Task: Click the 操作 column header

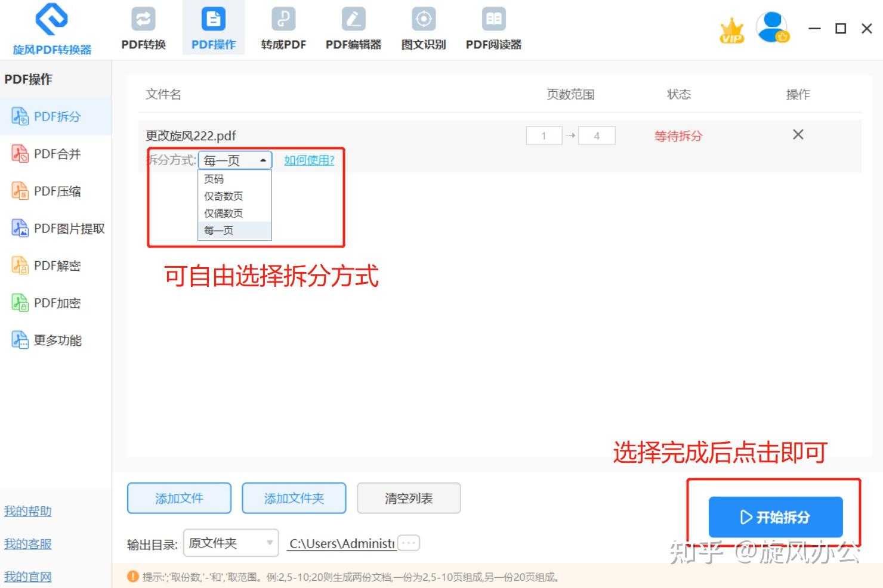Action: (798, 94)
